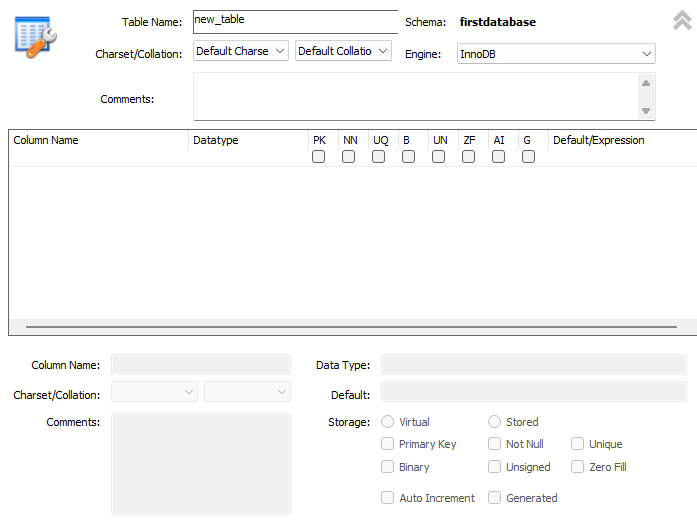Click in the table Comments box

point(415,96)
